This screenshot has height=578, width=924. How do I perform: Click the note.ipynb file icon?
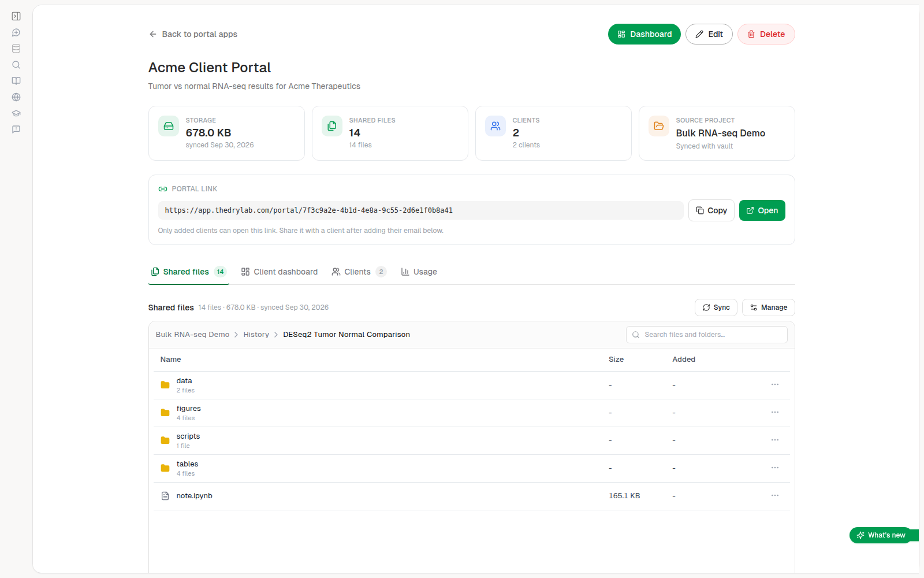(165, 496)
